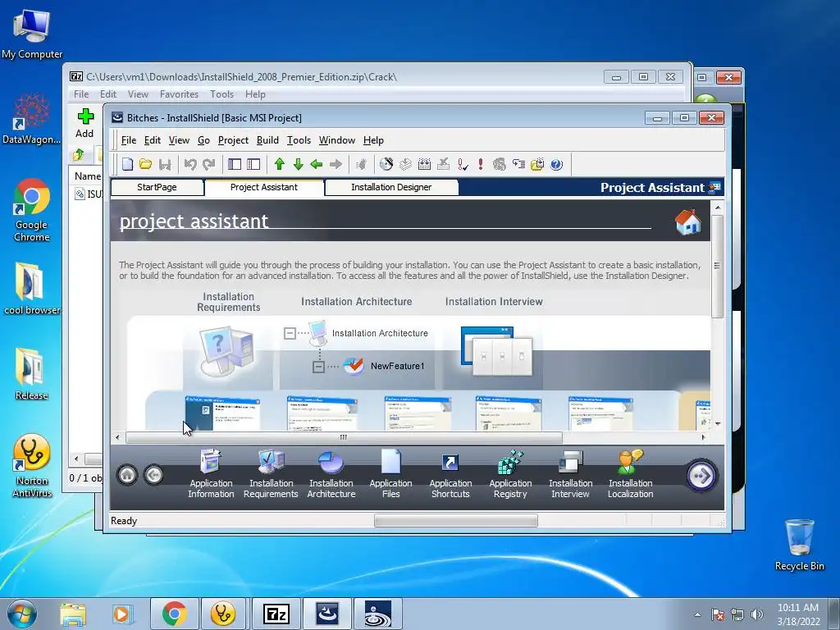Viewport: 840px width, 630px height.
Task: Click the Installation Interview dialogs image
Action: pyautogui.click(x=496, y=351)
